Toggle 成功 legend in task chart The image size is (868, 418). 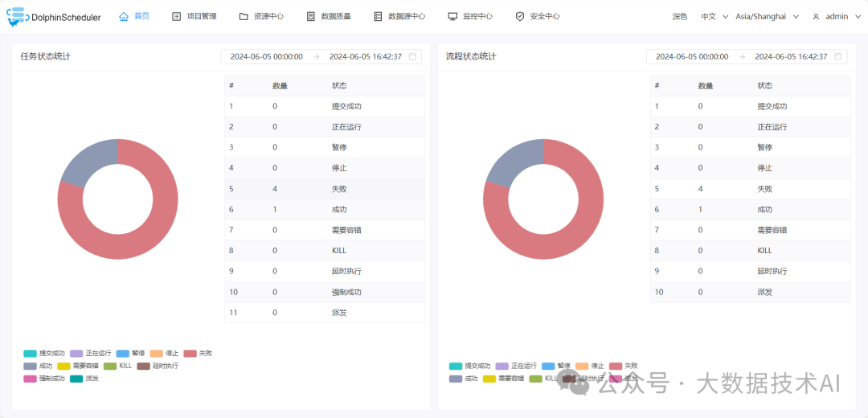tap(38, 366)
